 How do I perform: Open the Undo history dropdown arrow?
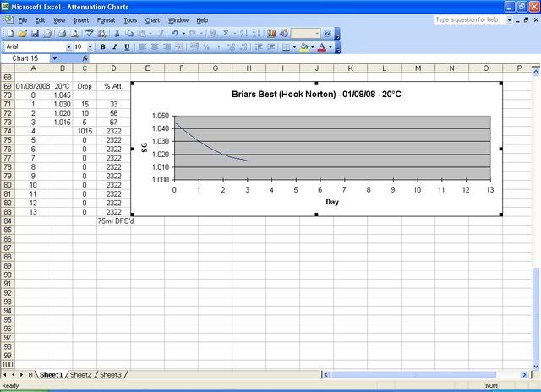coord(183,34)
